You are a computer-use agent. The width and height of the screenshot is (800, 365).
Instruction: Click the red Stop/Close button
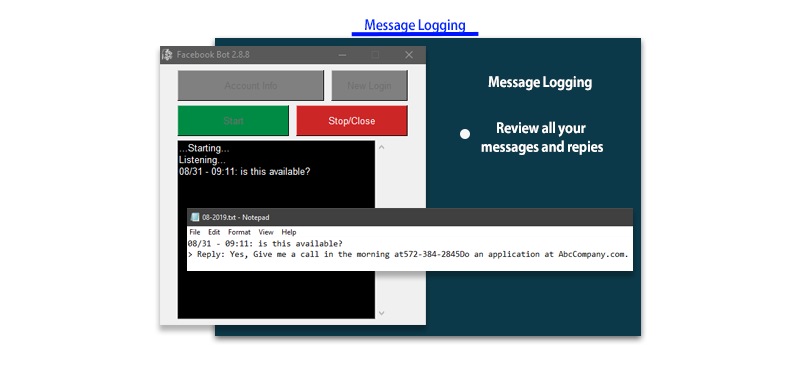(352, 120)
